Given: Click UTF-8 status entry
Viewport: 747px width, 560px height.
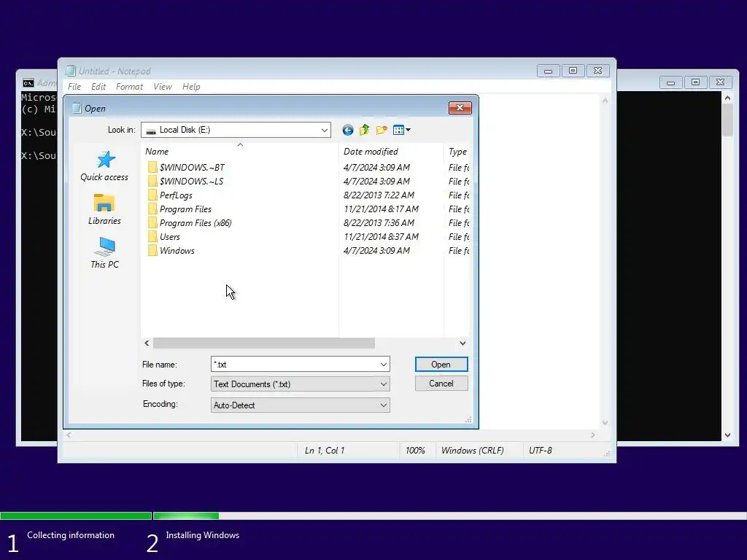Looking at the screenshot, I should 541,451.
